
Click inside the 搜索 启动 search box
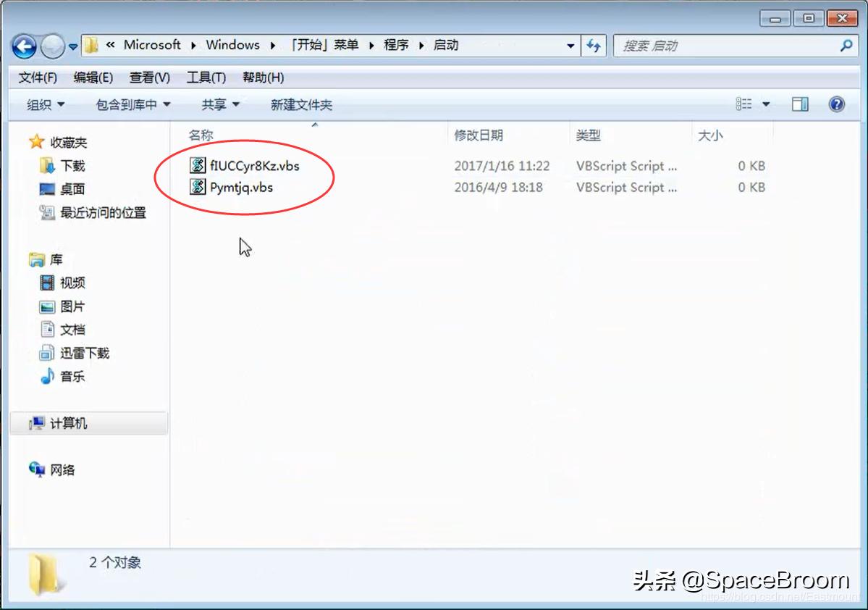point(724,45)
